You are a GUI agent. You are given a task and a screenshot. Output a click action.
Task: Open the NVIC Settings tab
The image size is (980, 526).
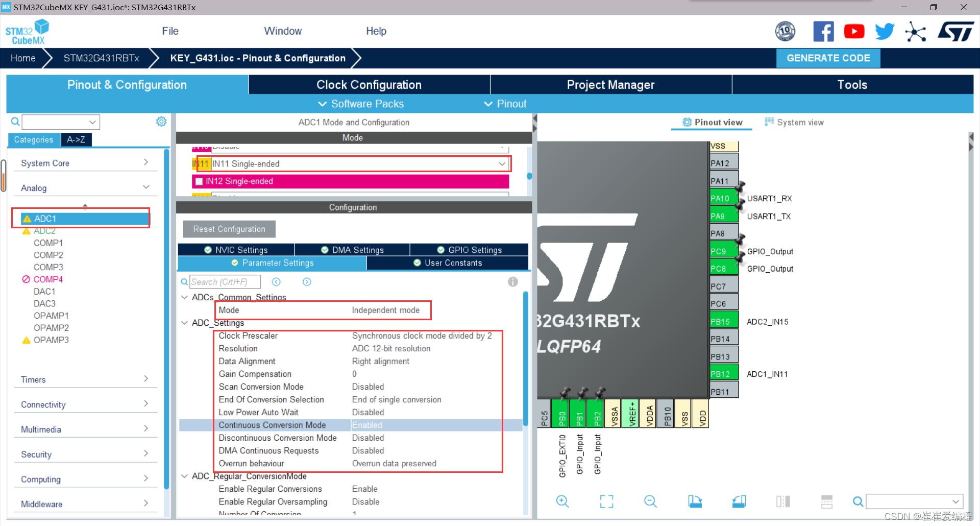(236, 250)
